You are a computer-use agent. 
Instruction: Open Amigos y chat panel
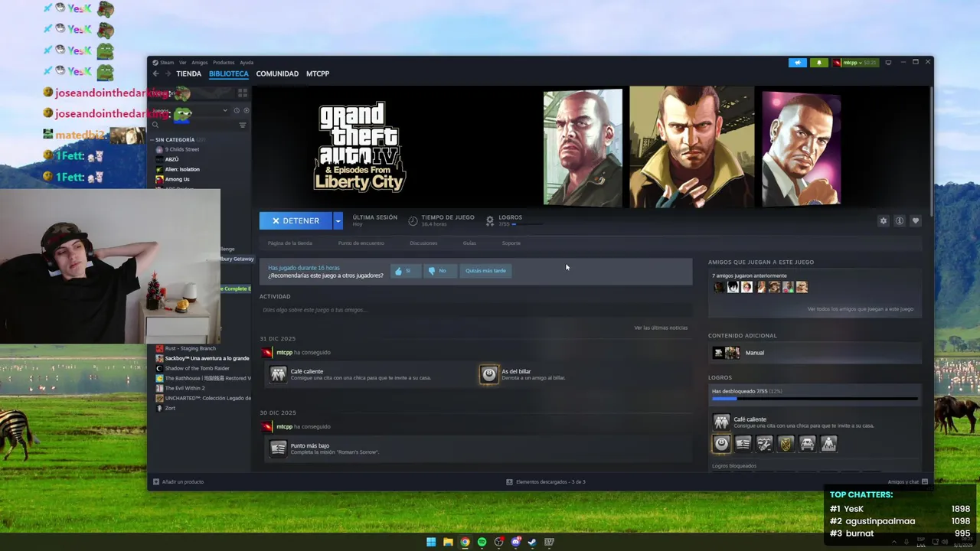click(908, 482)
